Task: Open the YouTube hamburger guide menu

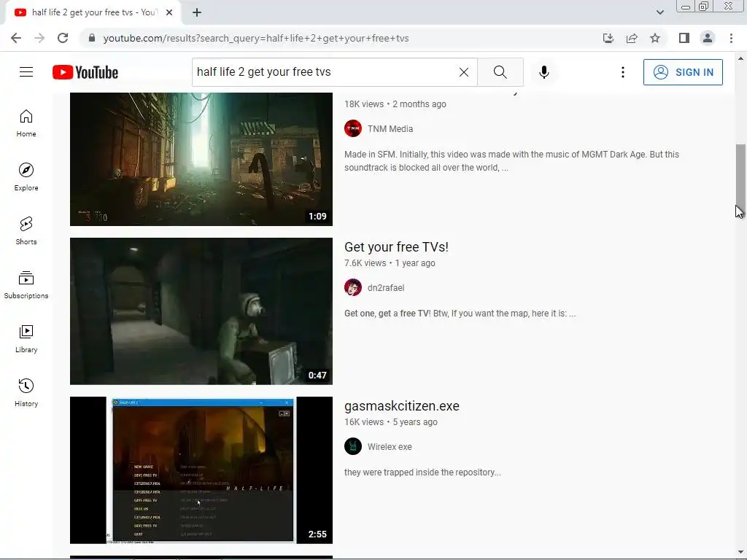Action: coord(26,72)
